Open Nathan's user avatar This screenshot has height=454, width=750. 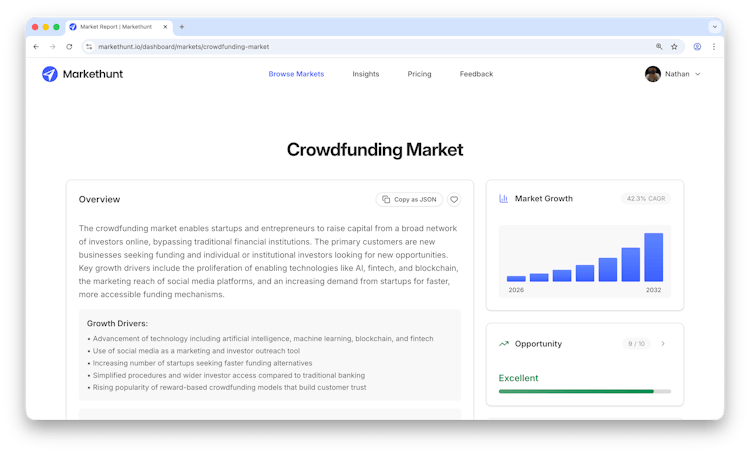[653, 74]
